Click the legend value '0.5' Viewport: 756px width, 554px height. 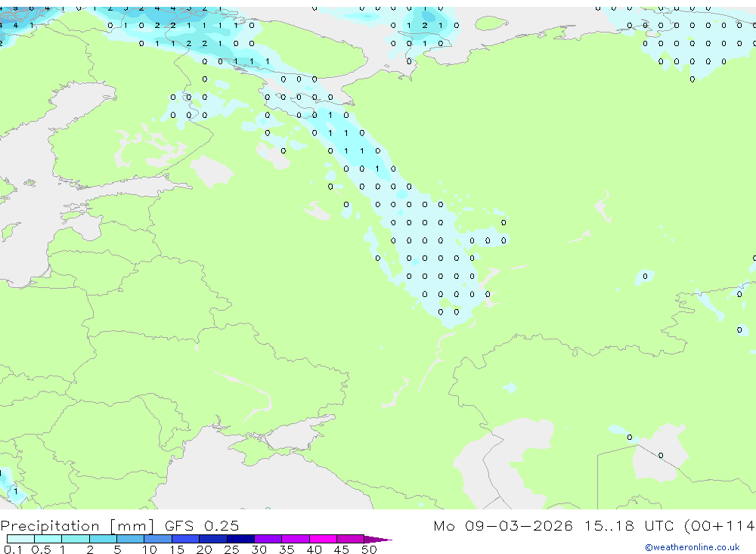point(41,549)
